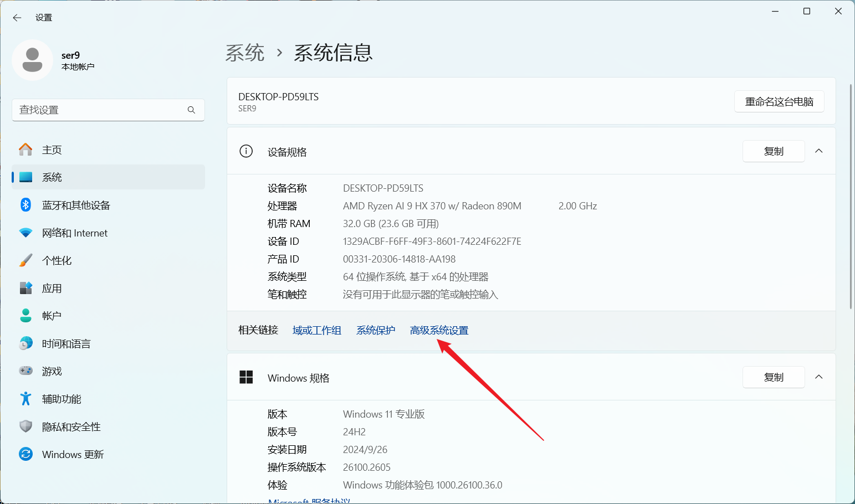Image resolution: width=855 pixels, height=504 pixels.
Task: Click the 应用 apps icon
Action: (x=25, y=288)
